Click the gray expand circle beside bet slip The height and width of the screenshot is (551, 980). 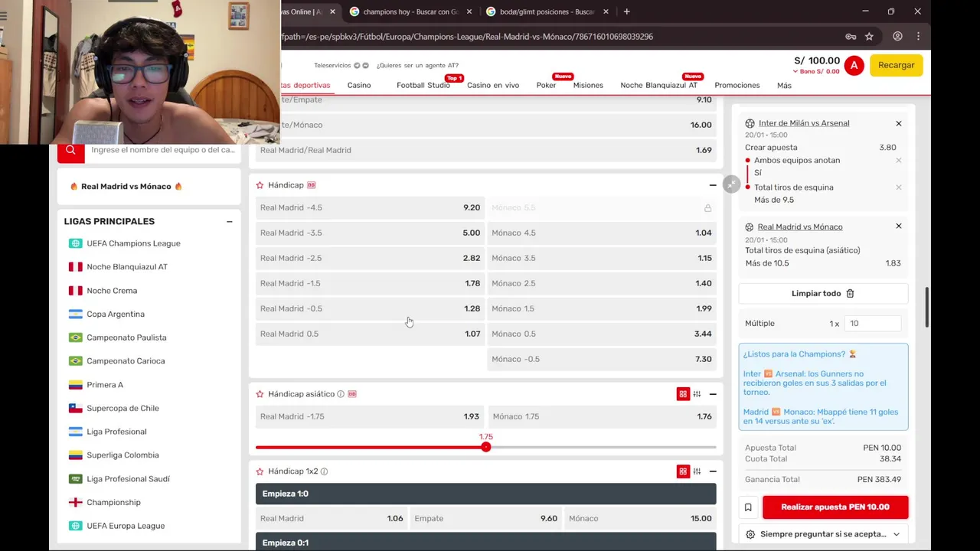[732, 184]
